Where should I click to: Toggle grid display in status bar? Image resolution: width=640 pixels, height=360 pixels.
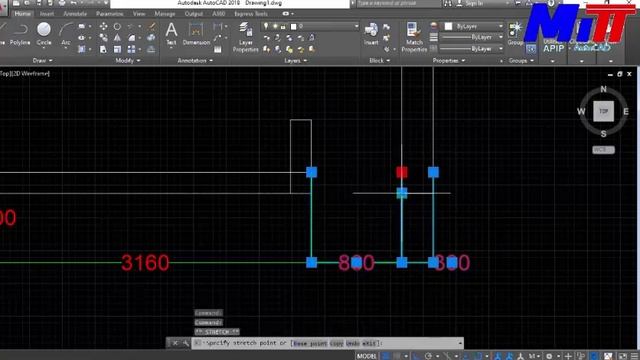point(386,356)
